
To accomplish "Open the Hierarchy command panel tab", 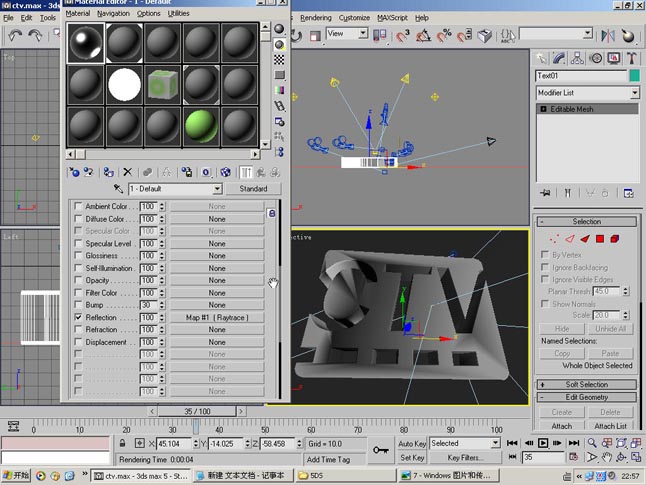I will pos(577,59).
